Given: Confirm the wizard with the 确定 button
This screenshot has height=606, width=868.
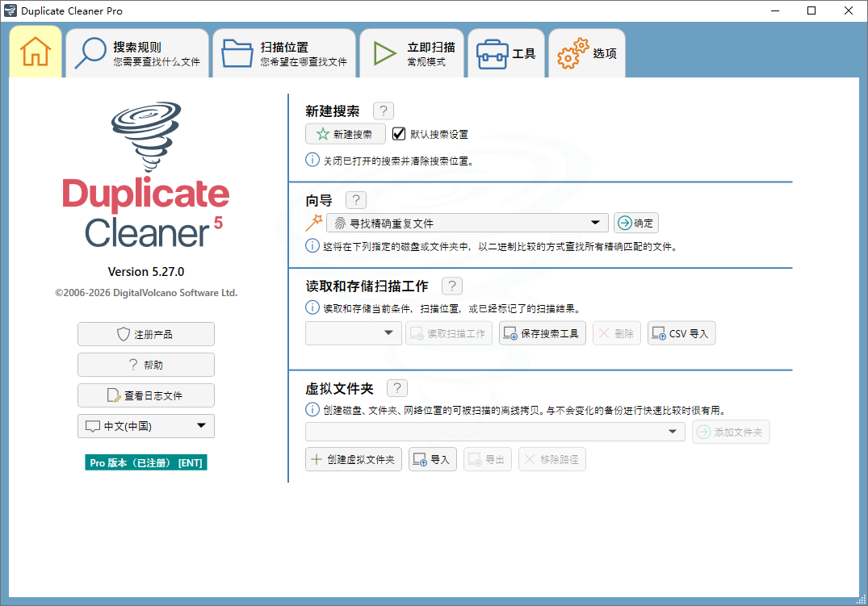Looking at the screenshot, I should [x=635, y=223].
